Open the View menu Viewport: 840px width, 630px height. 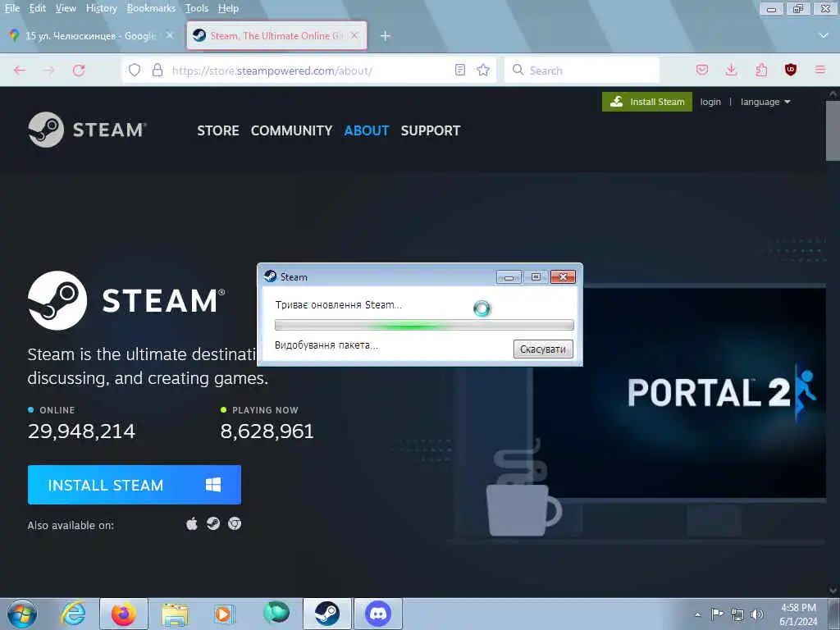tap(66, 8)
